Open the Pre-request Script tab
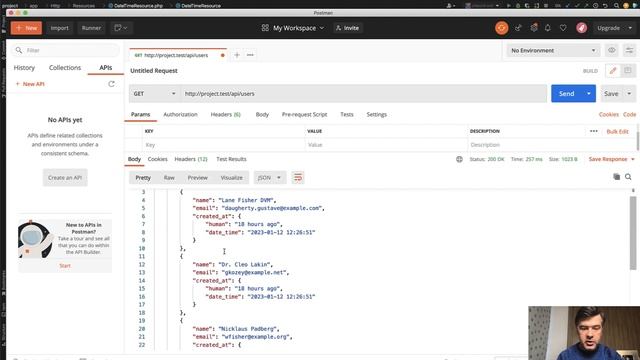Image resolution: width=640 pixels, height=360 pixels. (x=304, y=115)
